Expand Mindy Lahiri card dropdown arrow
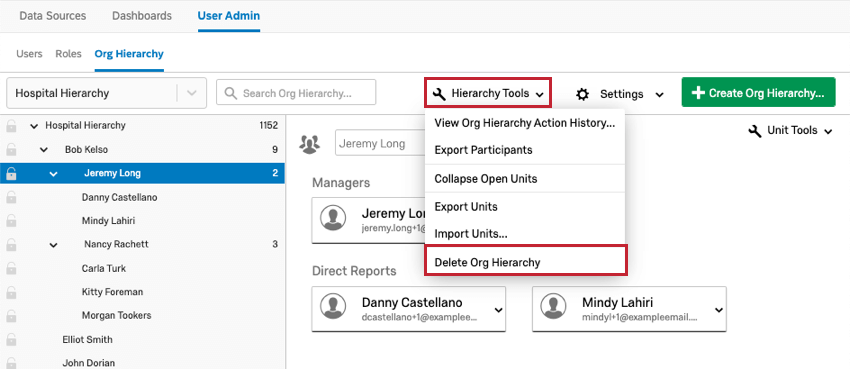850x369 pixels. pos(719,310)
